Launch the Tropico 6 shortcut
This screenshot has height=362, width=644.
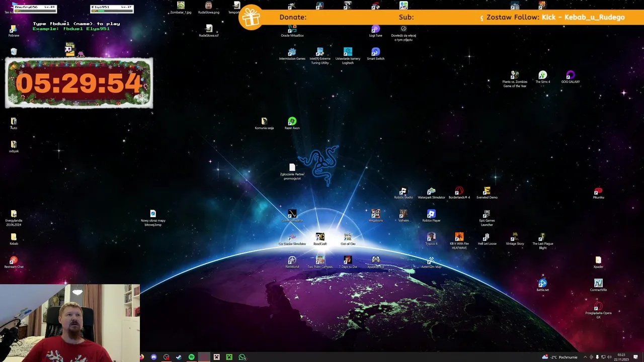(x=431, y=239)
